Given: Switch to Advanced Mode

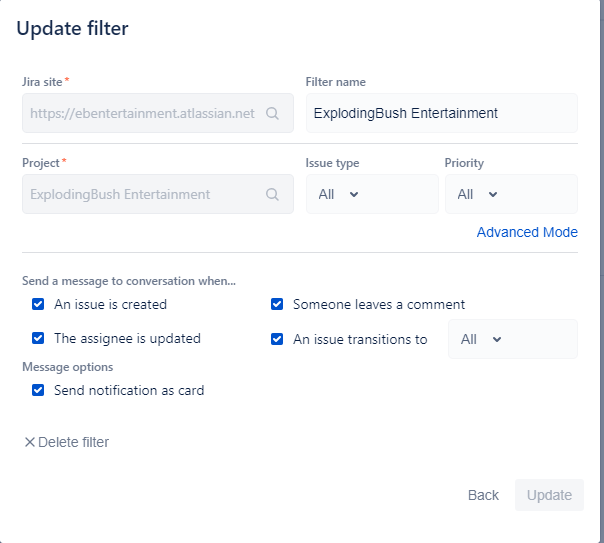Looking at the screenshot, I should 527,232.
